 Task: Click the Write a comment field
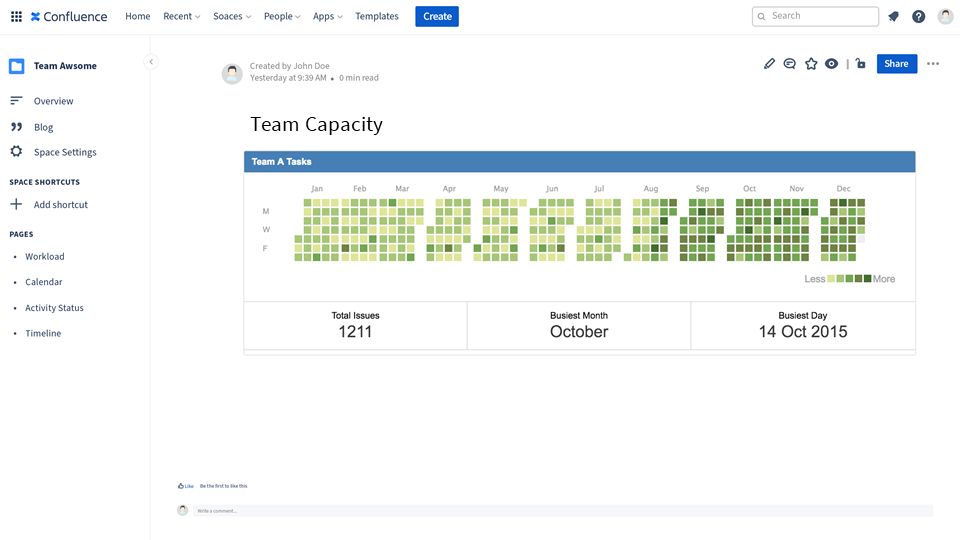click(563, 511)
